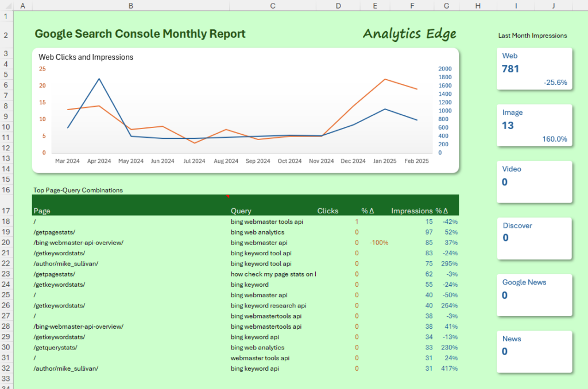588x389 pixels.
Task: Click the Google News summary card
Action: pos(534,294)
